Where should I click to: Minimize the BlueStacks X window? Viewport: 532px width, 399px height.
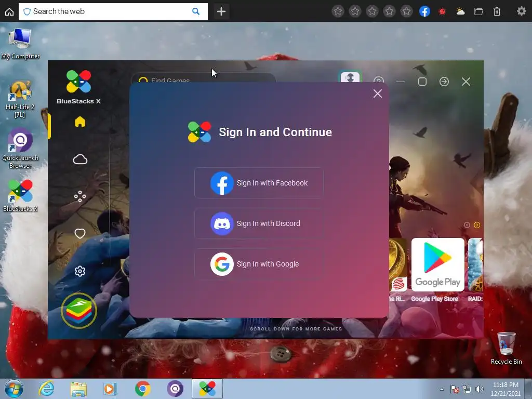click(x=401, y=82)
